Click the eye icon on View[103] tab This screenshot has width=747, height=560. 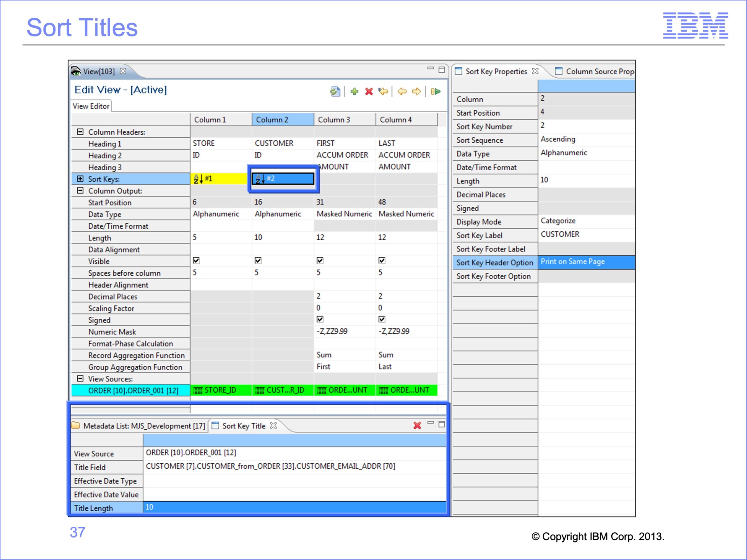[76, 71]
